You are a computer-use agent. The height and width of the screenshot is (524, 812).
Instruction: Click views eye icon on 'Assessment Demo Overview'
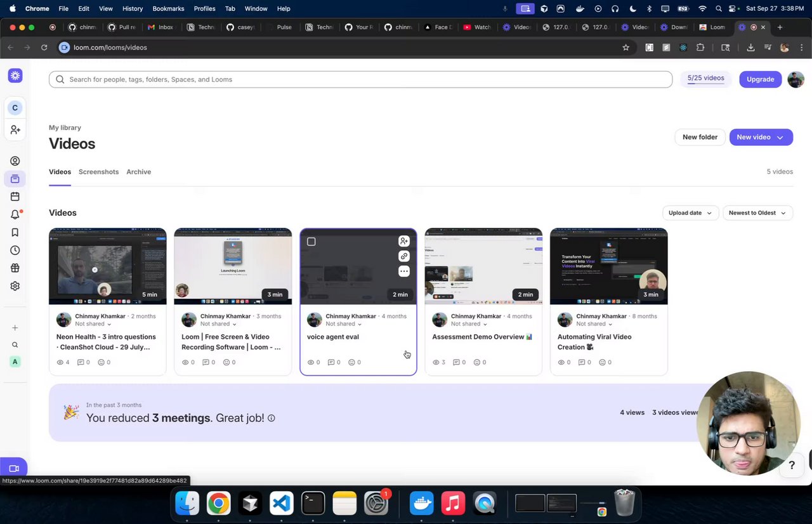click(436, 362)
